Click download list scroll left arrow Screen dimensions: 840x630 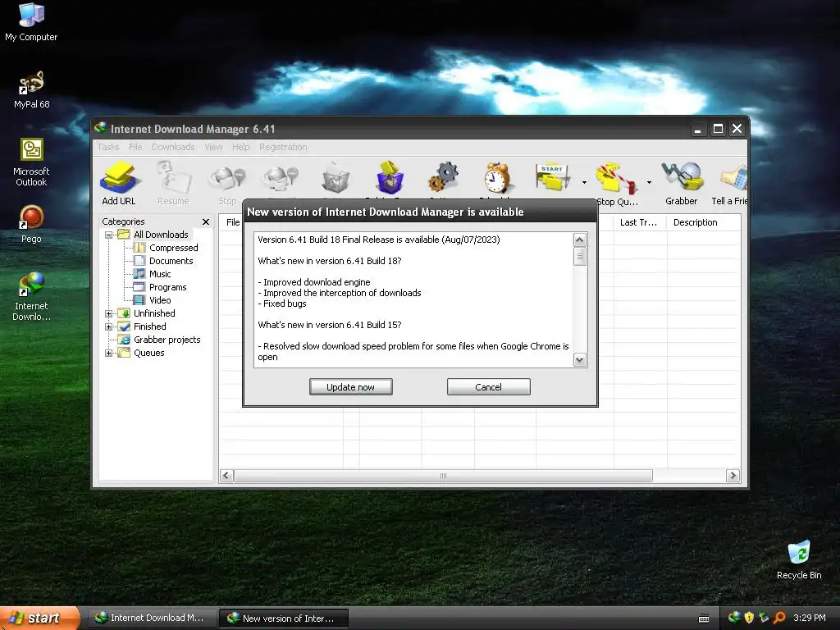pos(226,476)
